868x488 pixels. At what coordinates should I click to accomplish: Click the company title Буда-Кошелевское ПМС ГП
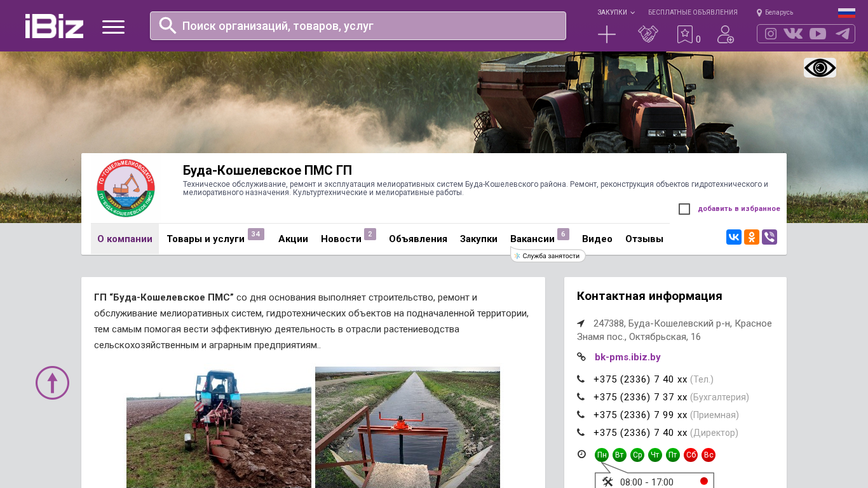point(268,170)
